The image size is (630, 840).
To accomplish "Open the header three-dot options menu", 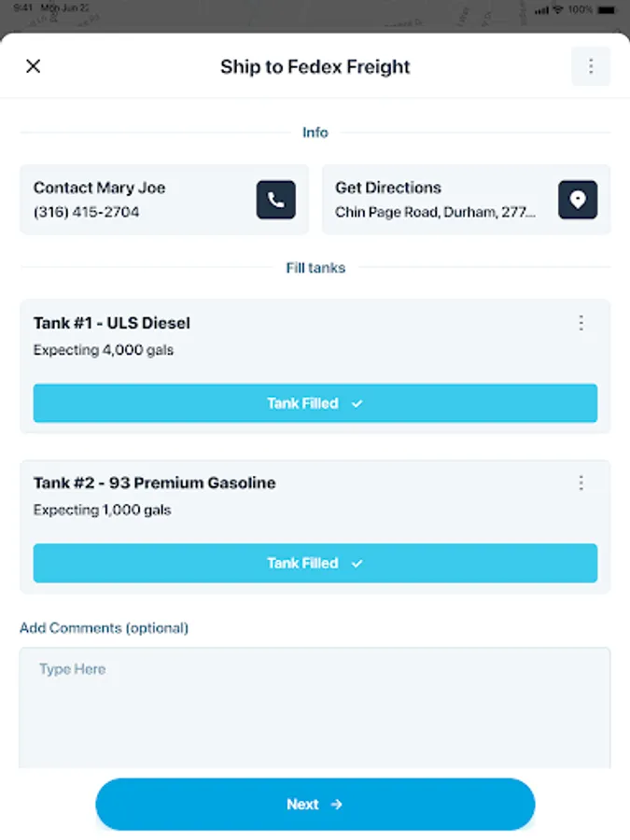I will tap(590, 66).
